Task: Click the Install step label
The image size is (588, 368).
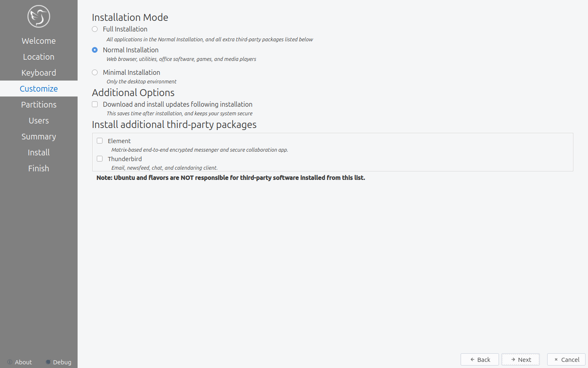Action: point(39,153)
